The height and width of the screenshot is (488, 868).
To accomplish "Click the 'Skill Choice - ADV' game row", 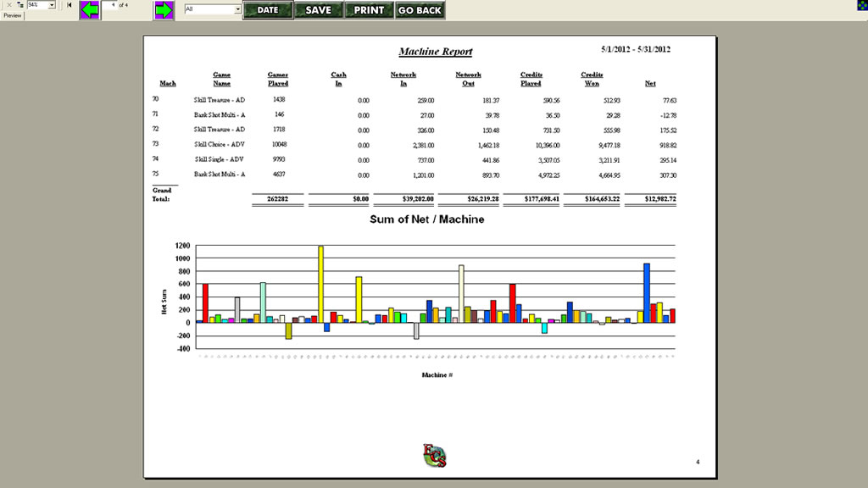I will pos(219,144).
